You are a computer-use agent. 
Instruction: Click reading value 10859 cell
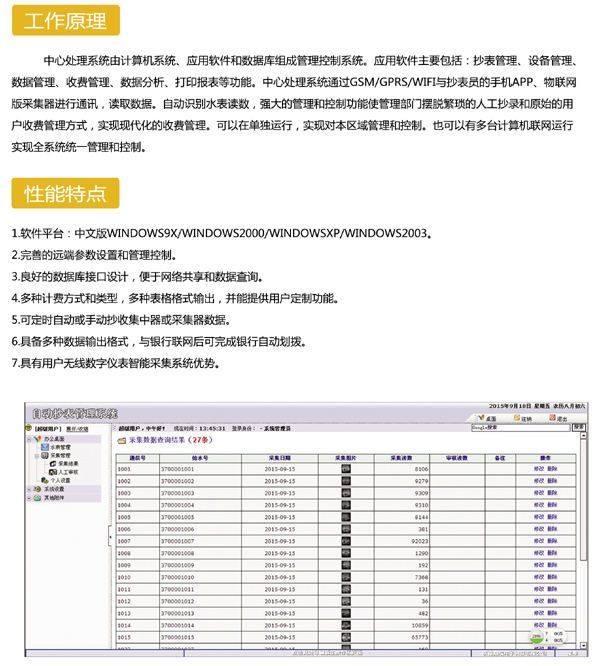pyautogui.click(x=402, y=625)
